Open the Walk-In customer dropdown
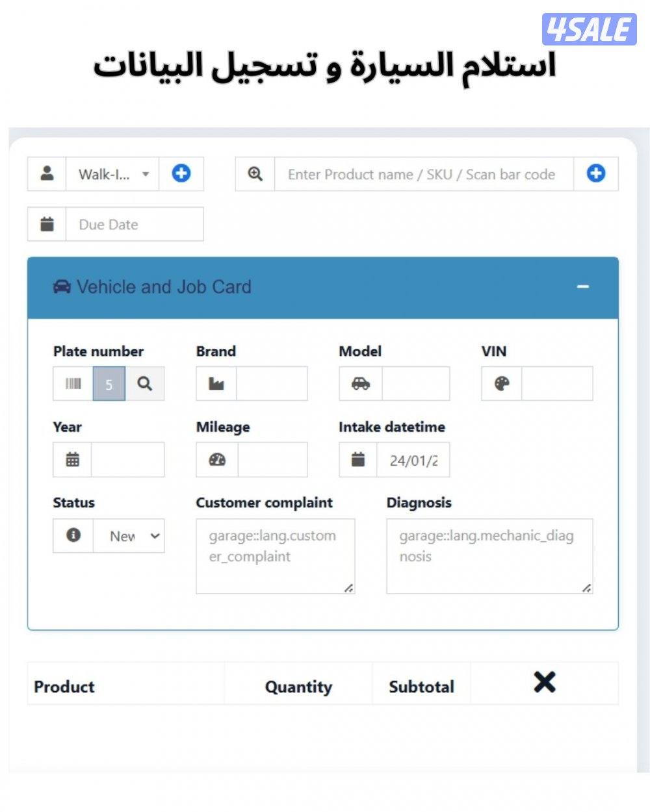 point(113,174)
